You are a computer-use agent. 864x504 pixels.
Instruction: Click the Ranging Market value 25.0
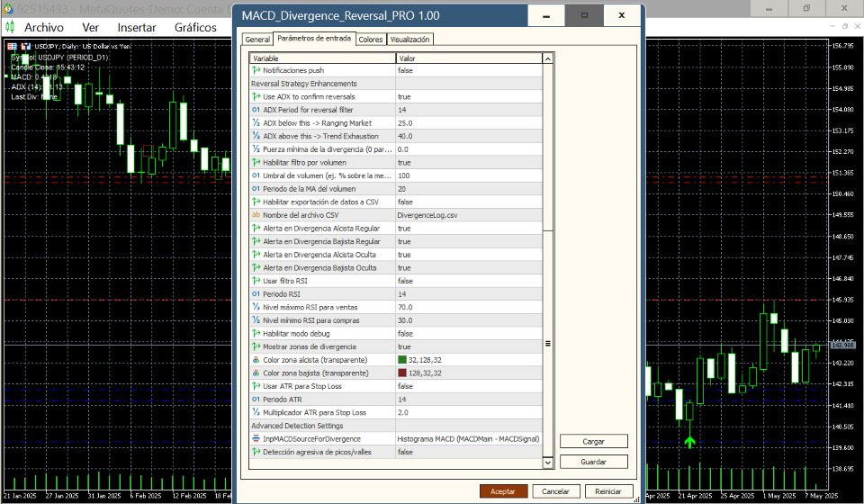pyautogui.click(x=469, y=122)
